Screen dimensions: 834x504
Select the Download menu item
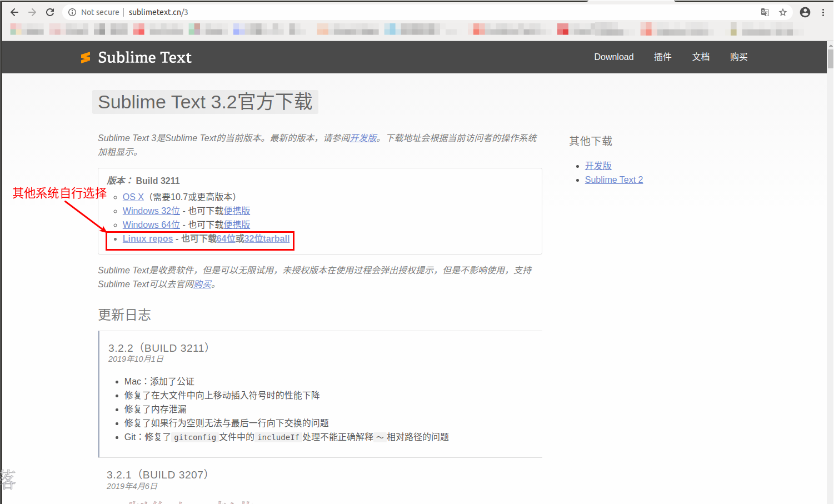[613, 57]
